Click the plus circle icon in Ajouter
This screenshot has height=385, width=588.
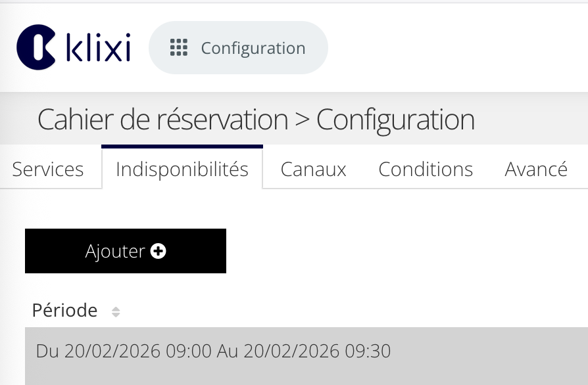click(158, 251)
